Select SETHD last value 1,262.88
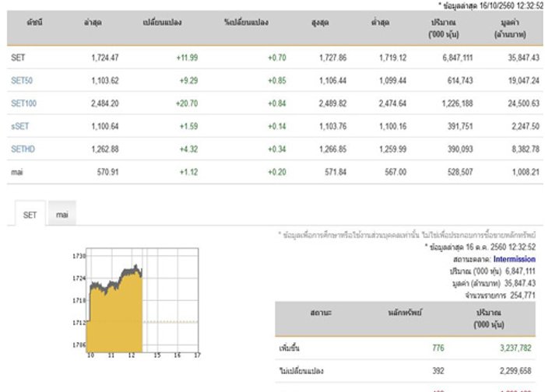This screenshot has width=545, height=392. coord(105,149)
